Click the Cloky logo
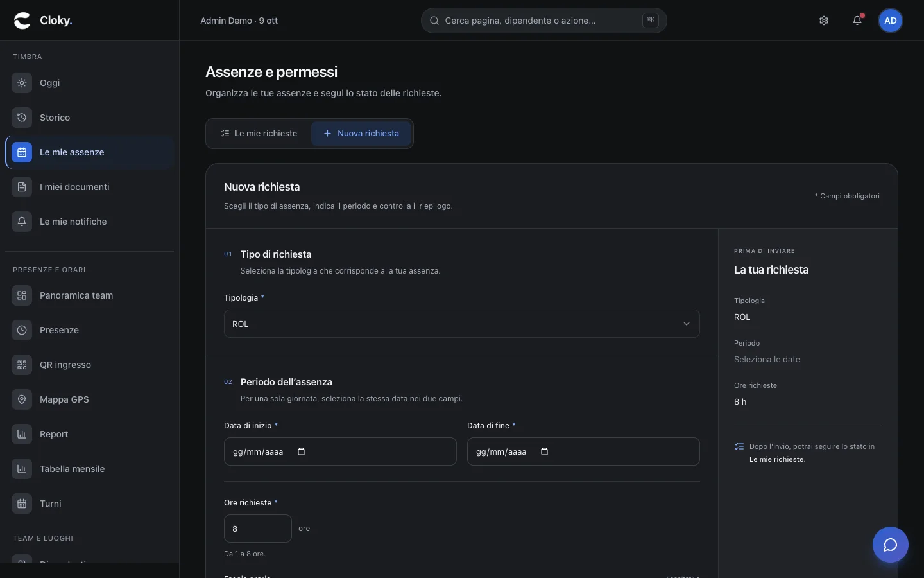The width and height of the screenshot is (924, 578). click(43, 21)
